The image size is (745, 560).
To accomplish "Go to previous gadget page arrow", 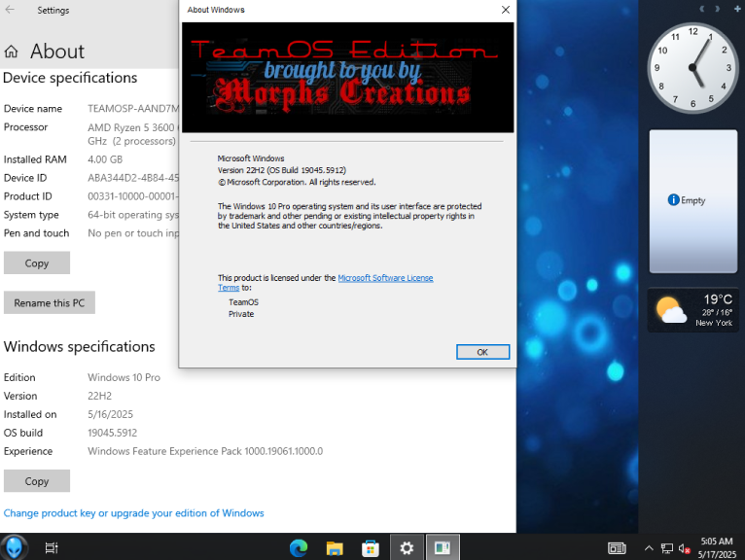I will [702, 9].
